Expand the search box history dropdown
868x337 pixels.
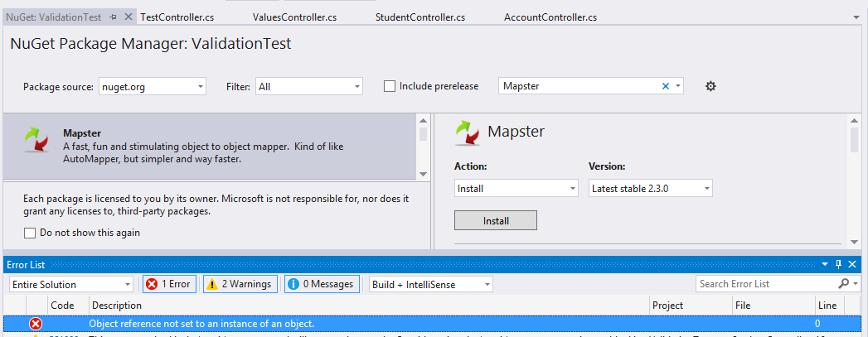(678, 86)
